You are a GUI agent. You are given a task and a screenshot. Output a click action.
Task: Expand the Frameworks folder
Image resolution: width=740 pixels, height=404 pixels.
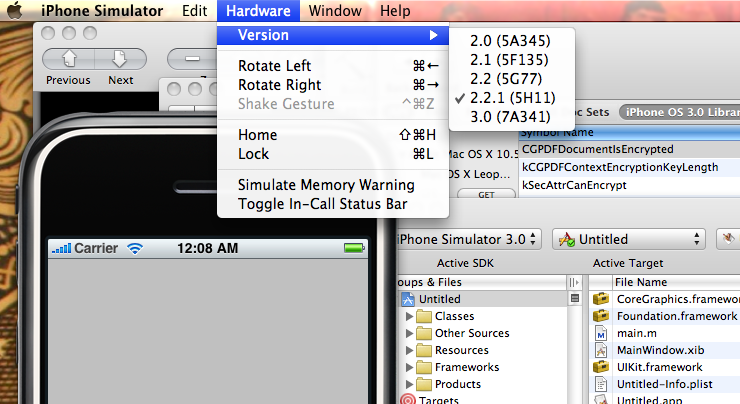409,367
